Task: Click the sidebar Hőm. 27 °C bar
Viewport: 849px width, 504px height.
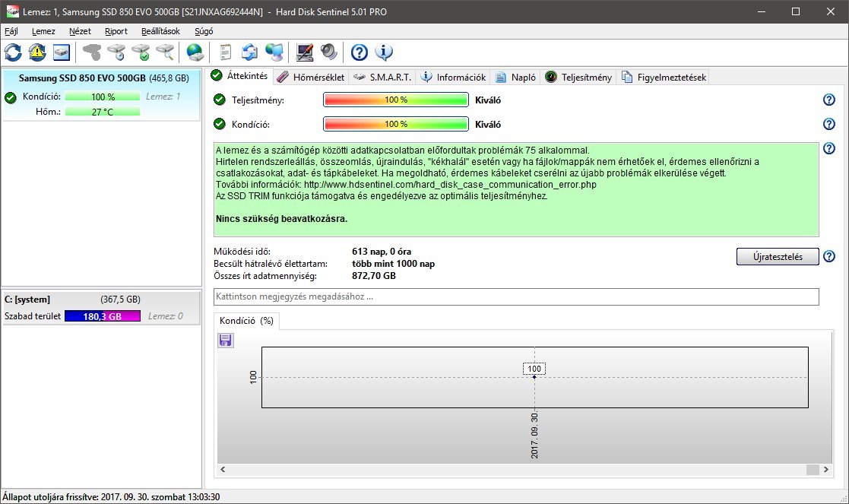Action: tap(103, 112)
